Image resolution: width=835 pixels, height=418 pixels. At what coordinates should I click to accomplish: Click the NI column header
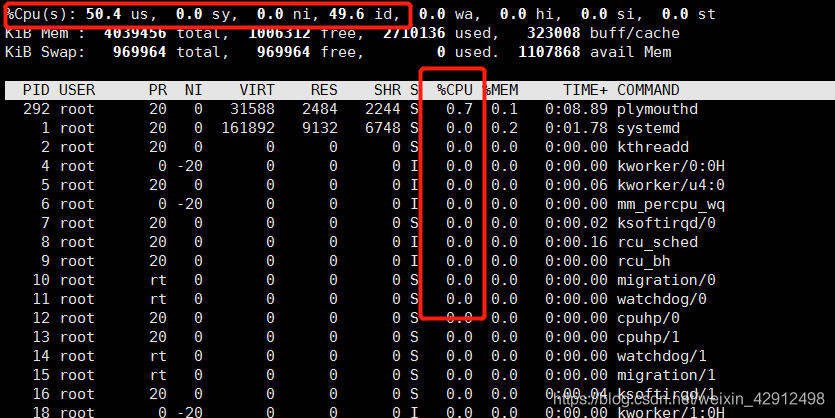[x=194, y=90]
